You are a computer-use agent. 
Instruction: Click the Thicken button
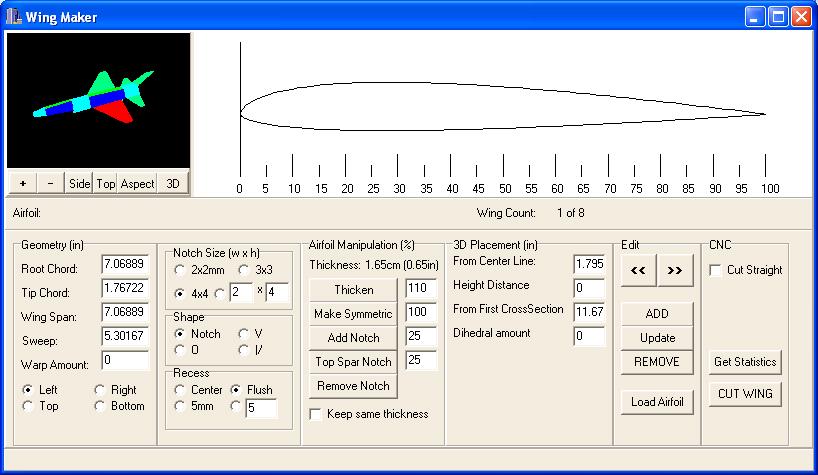(353, 290)
